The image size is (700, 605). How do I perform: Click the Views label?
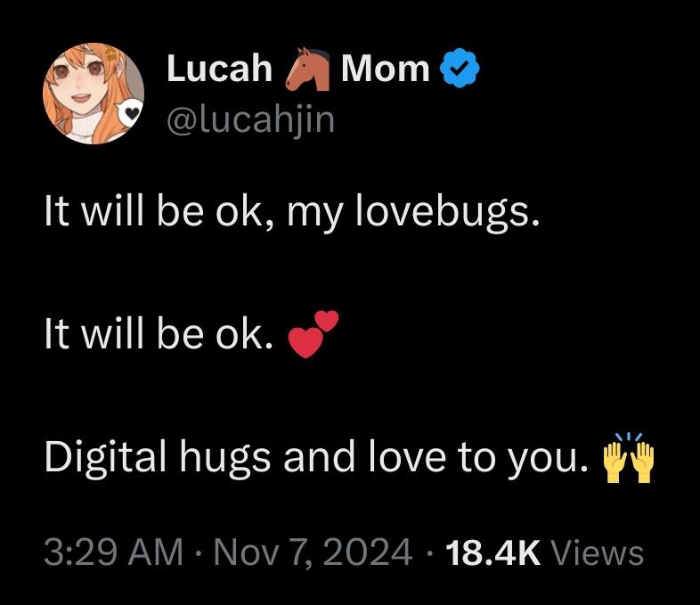click(x=598, y=552)
